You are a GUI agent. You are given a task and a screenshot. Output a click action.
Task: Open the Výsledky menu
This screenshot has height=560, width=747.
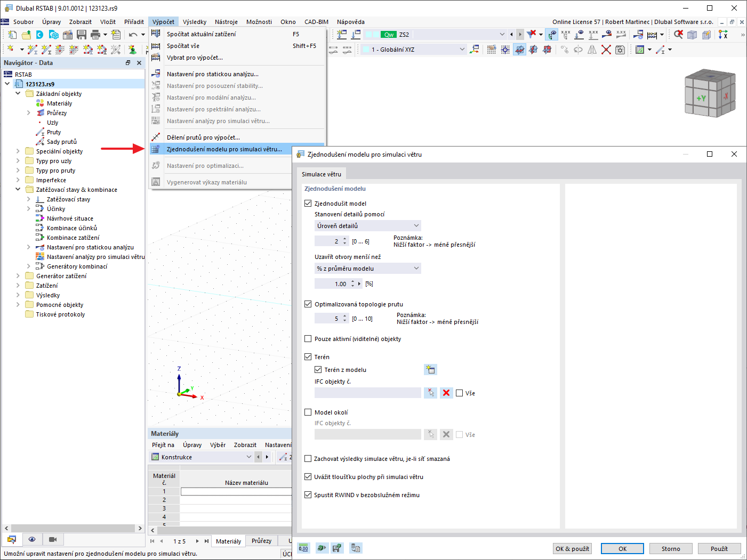pyautogui.click(x=195, y=21)
